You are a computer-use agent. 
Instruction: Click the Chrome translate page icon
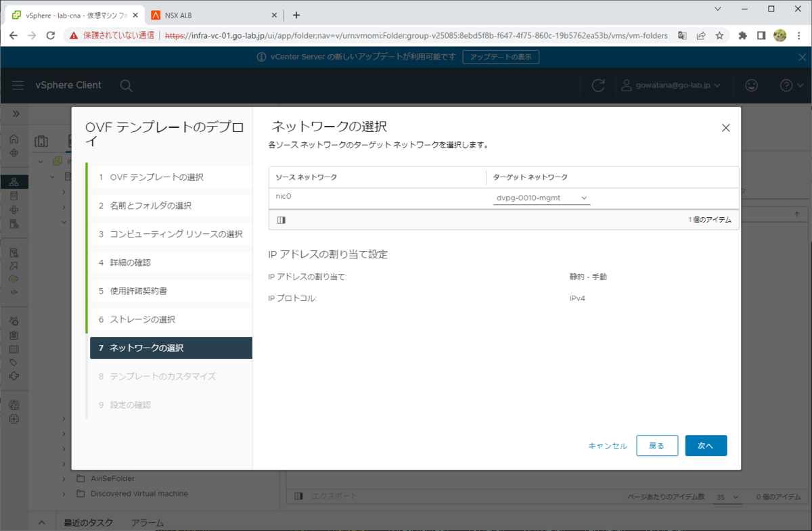click(x=683, y=35)
